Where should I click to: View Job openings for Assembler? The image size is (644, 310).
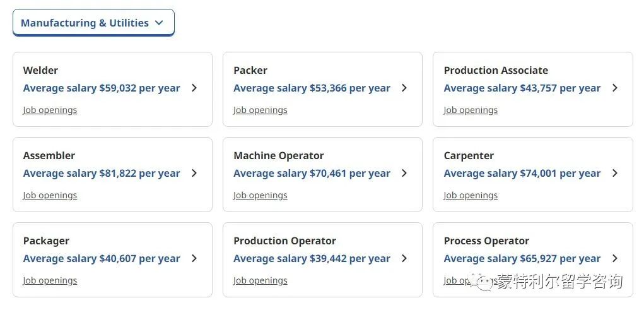[50, 195]
